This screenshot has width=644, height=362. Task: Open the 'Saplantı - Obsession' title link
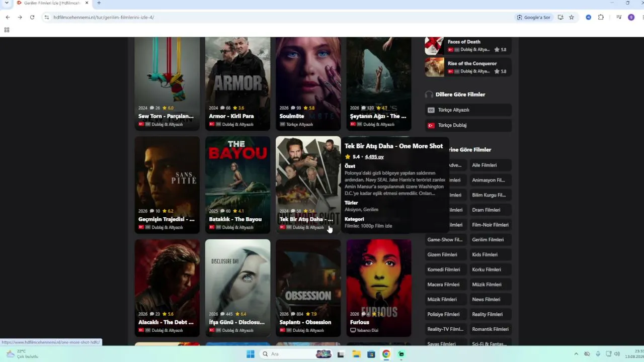[x=305, y=322]
